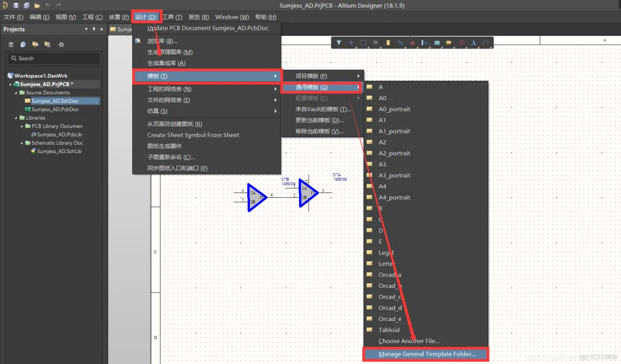Open Projects panel dropdown arrow
This screenshot has width=621, height=364.
(x=86, y=29)
